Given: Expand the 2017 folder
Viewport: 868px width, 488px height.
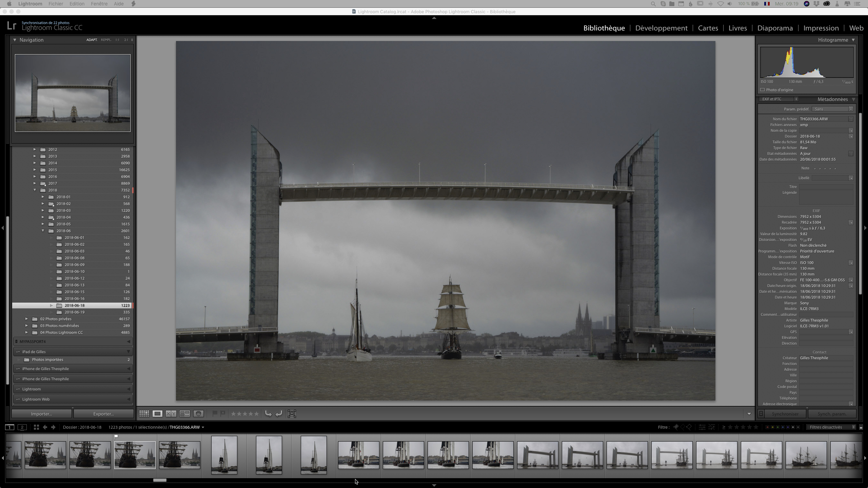Looking at the screenshot, I should pos(35,183).
